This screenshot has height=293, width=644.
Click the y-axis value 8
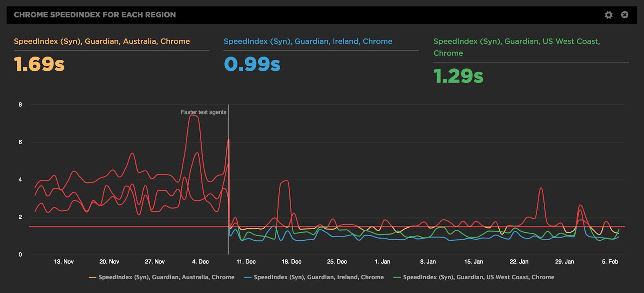click(x=20, y=105)
